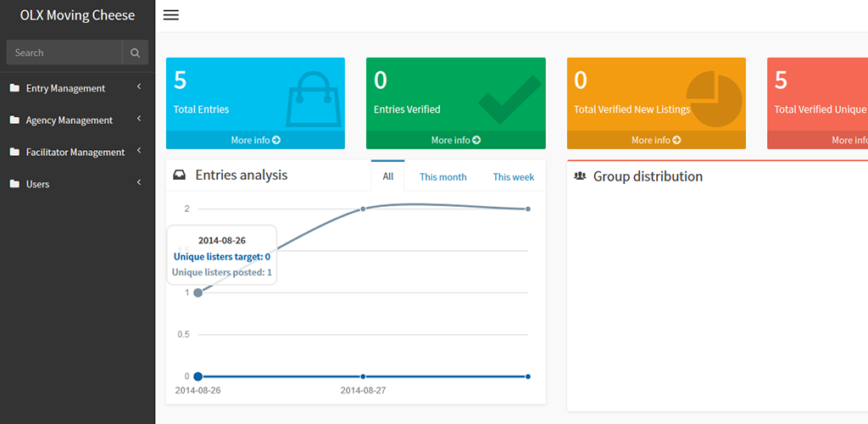Expand the Entry Management chevron
This screenshot has width=868, height=424.
click(x=138, y=87)
